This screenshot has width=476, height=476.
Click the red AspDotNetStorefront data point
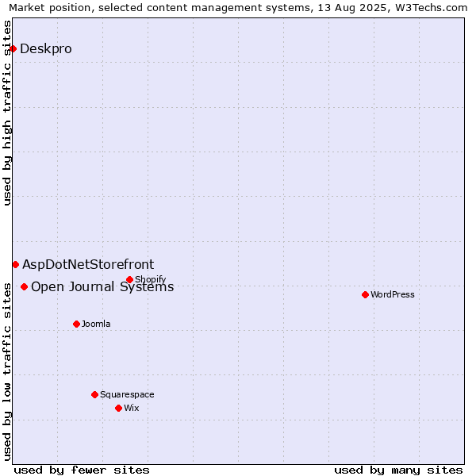pyautogui.click(x=16, y=265)
